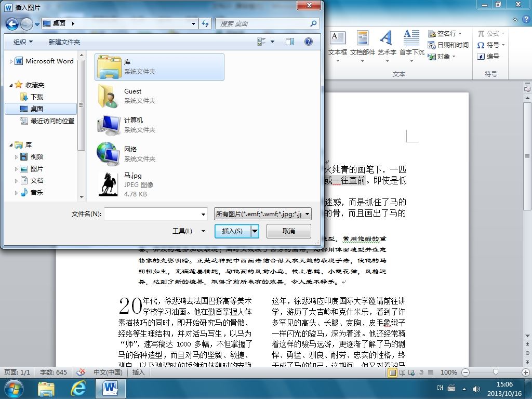Image resolution: width=532 pixels, height=399 pixels.
Task: Click 艺术字 WordArt in ribbon
Action: (x=387, y=46)
